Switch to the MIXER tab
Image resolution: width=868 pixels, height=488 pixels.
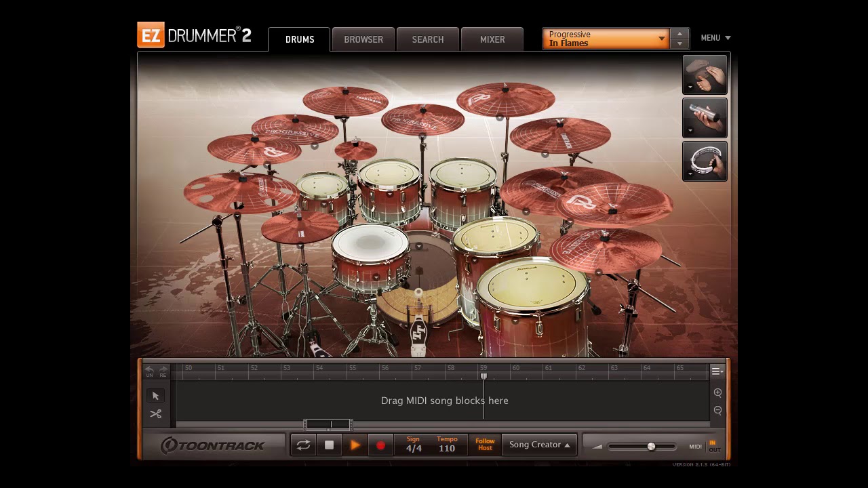click(492, 39)
